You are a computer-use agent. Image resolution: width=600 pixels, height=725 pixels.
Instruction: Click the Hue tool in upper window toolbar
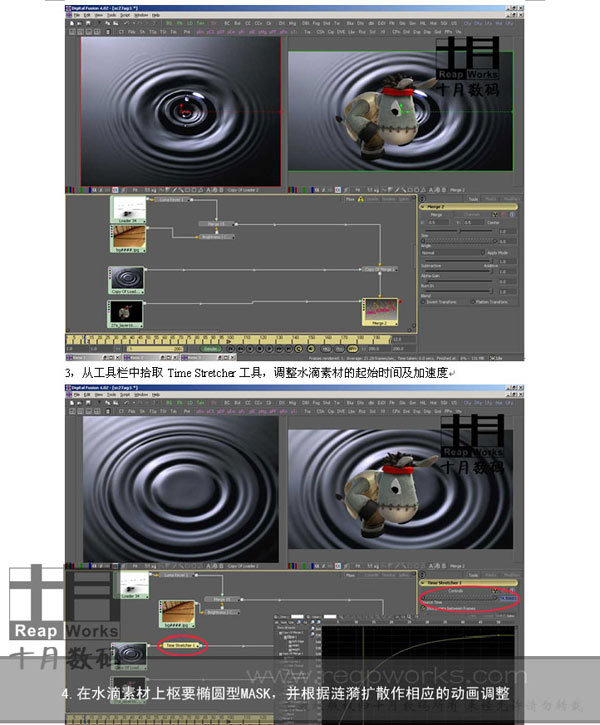click(433, 23)
